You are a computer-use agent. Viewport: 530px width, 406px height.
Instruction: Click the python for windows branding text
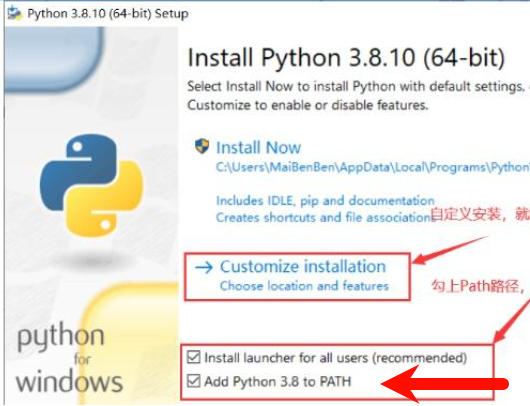coord(69,359)
